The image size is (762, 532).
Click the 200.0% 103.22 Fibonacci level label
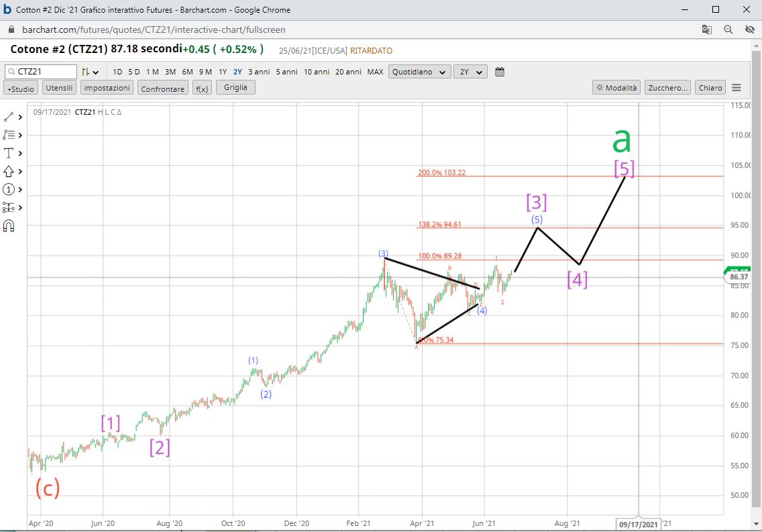pyautogui.click(x=442, y=172)
